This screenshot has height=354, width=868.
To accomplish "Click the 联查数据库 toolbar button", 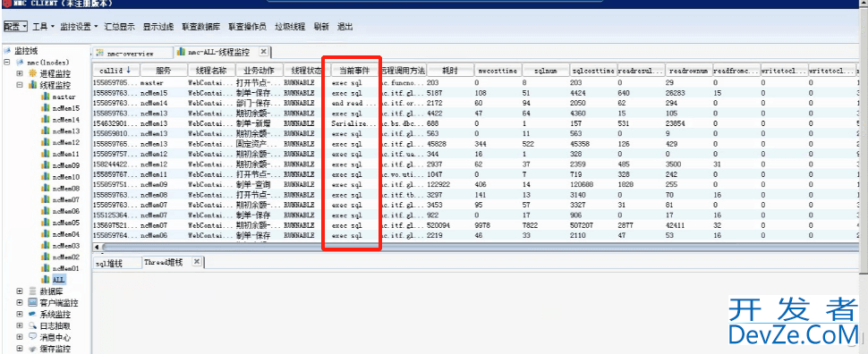I will pyautogui.click(x=201, y=27).
